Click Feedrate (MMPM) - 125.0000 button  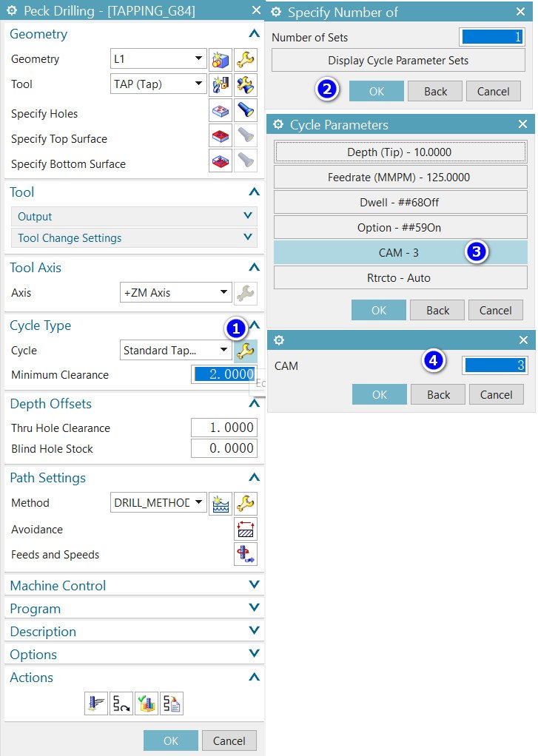point(400,177)
